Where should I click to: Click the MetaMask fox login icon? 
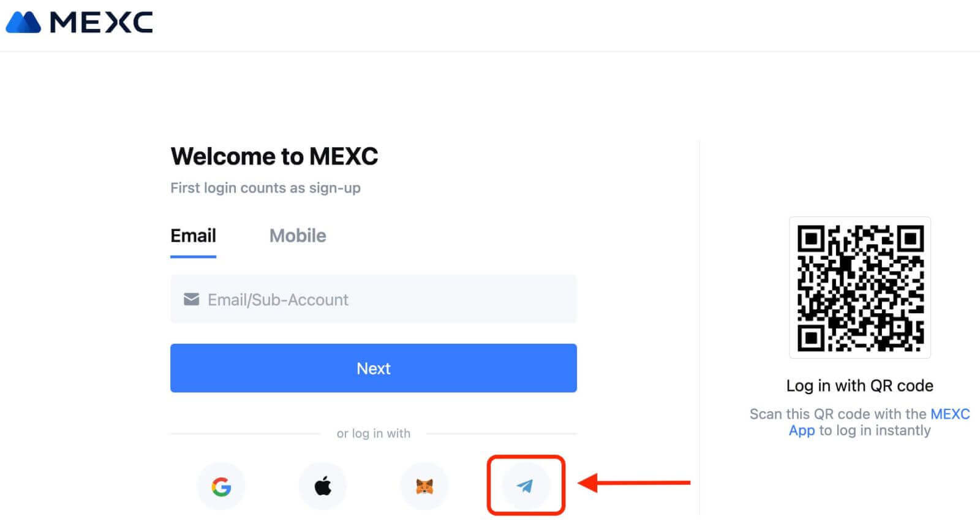click(x=424, y=485)
